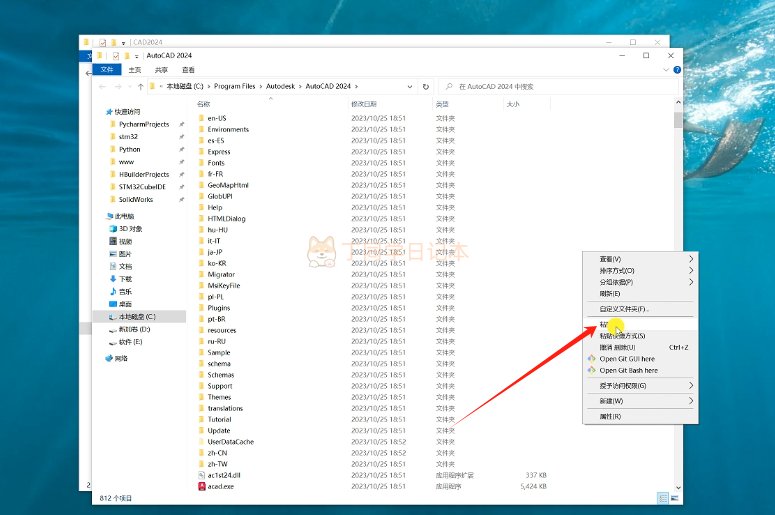Sort by the 修改日期 column header
This screenshot has height=515, width=775.
tap(364, 104)
